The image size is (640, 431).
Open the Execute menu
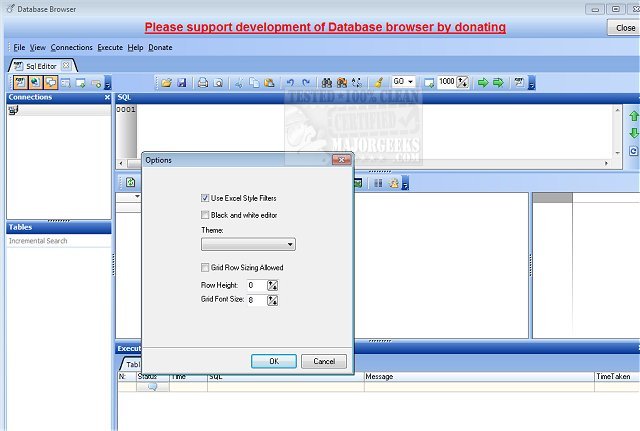pos(110,47)
